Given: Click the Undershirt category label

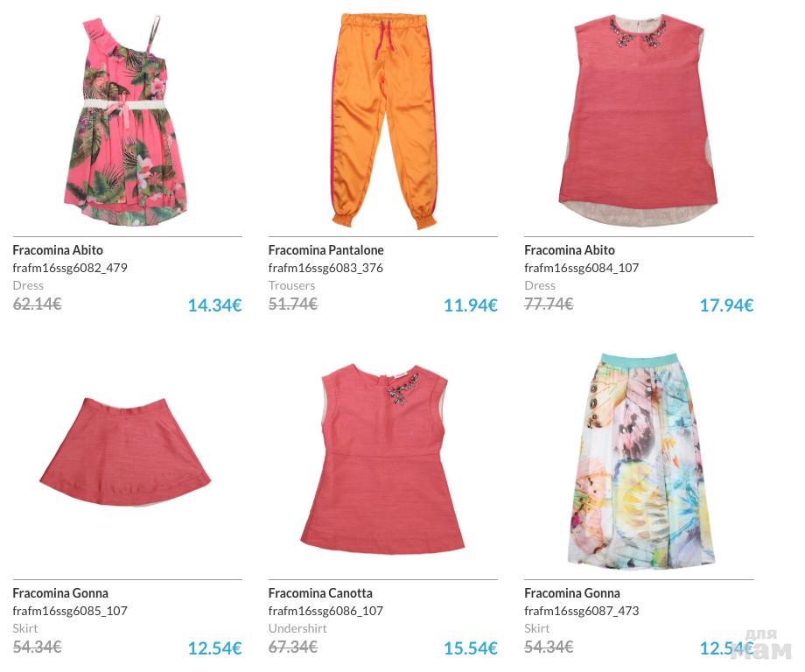Looking at the screenshot, I should point(297,628).
